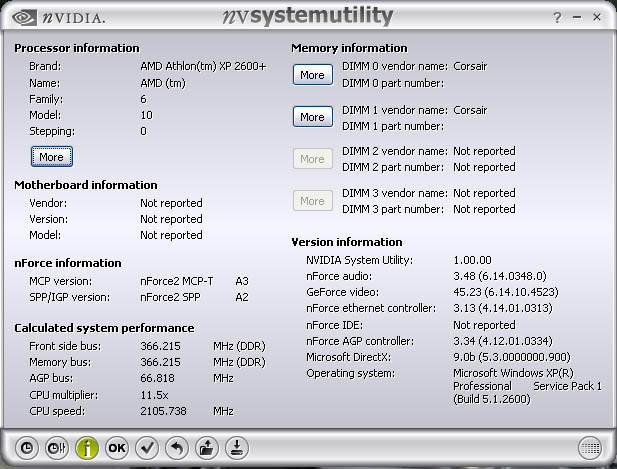Click More under Processor information

pyautogui.click(x=52, y=157)
